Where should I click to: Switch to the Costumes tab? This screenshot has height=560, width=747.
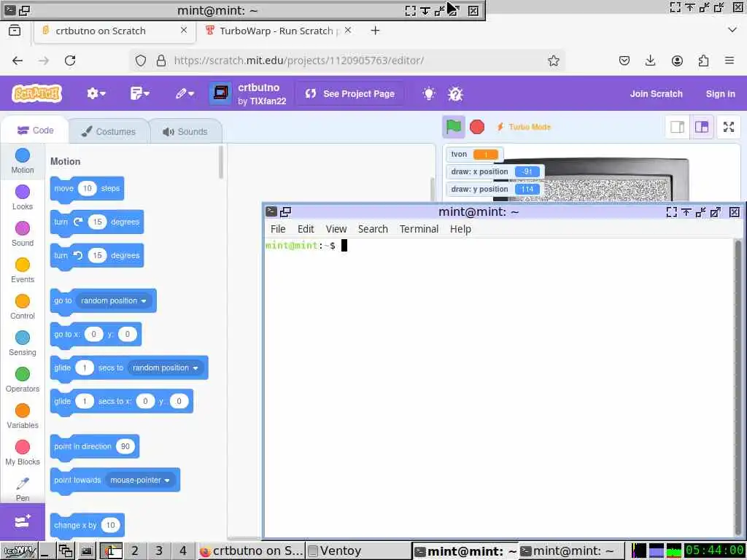point(109,131)
